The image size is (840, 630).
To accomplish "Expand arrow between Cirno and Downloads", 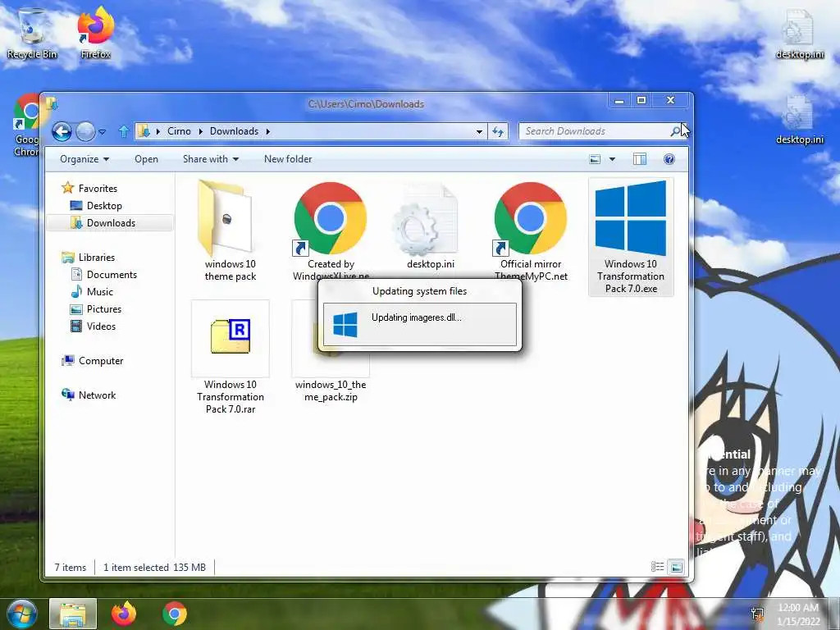I will (200, 132).
